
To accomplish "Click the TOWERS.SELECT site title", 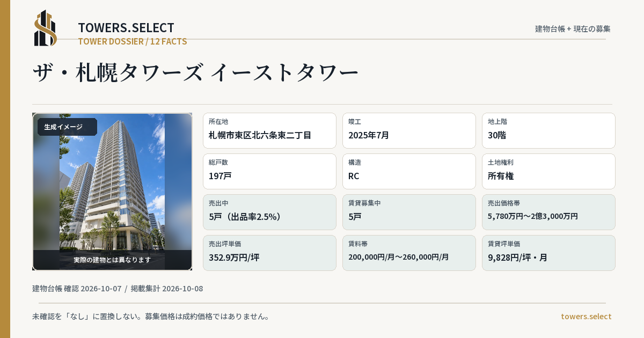I will (x=126, y=28).
